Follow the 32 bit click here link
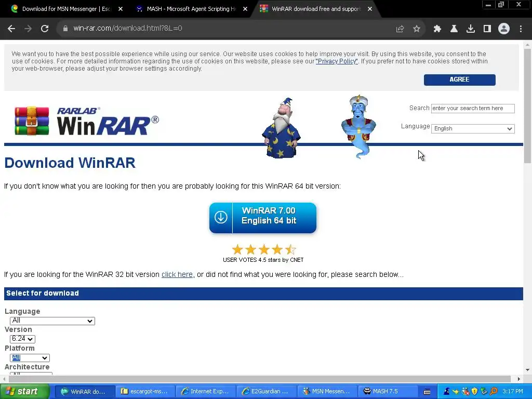This screenshot has height=399, width=532. [177, 274]
